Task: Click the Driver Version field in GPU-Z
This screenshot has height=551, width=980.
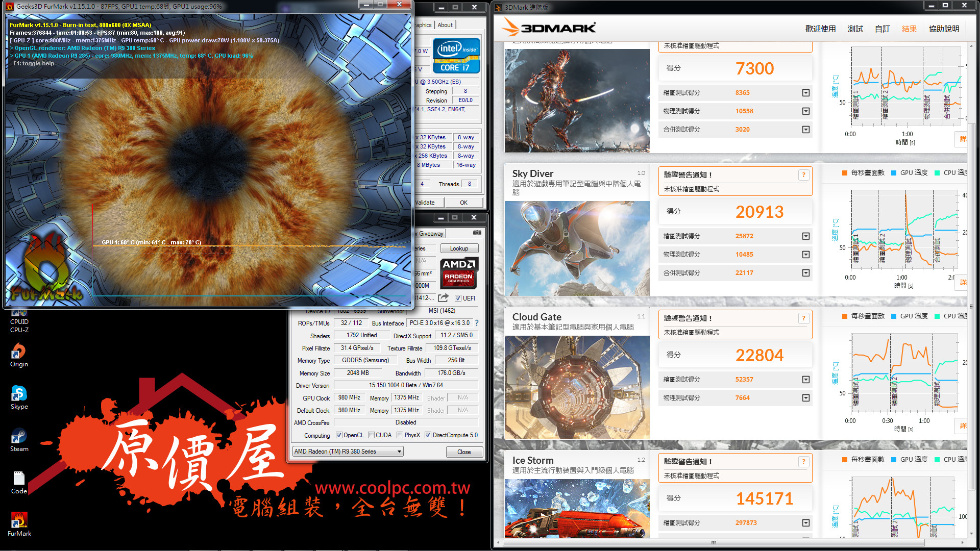Action: pyautogui.click(x=406, y=386)
